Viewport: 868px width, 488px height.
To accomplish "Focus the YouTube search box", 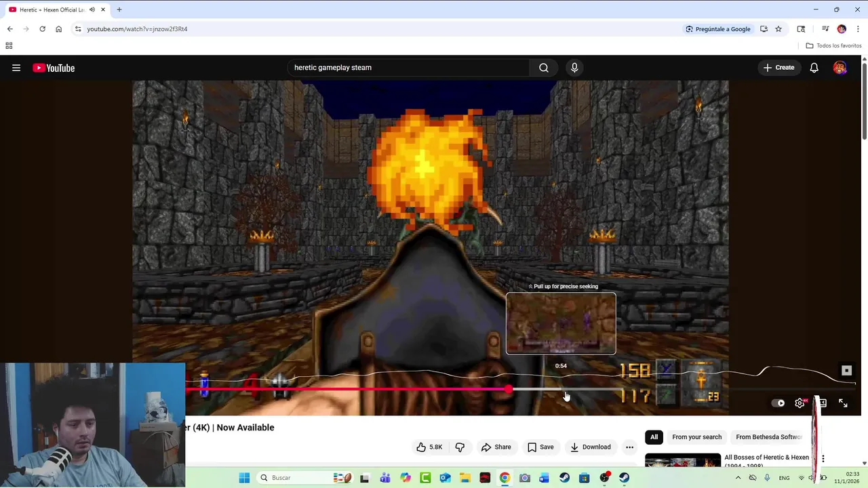I will [408, 68].
